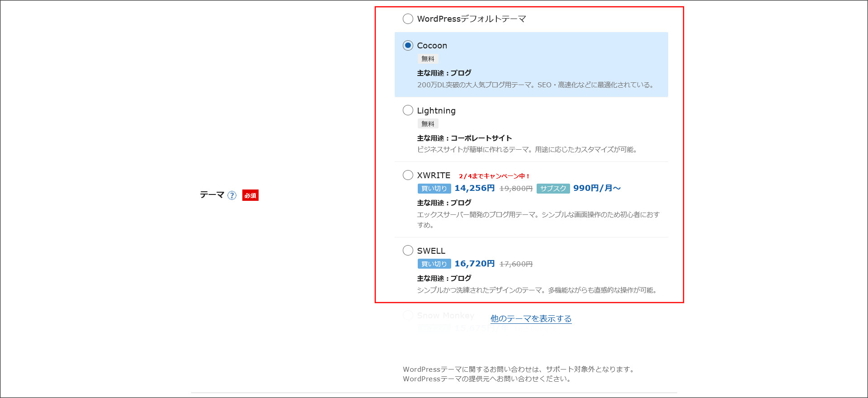The height and width of the screenshot is (398, 868).
Task: Click the テーマ field label
Action: pos(212,195)
